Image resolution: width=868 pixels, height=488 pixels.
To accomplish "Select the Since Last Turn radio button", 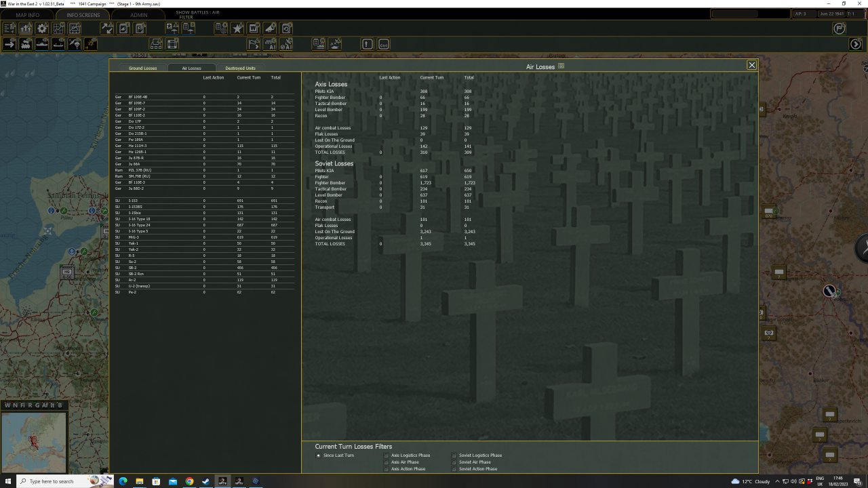I will [x=319, y=455].
